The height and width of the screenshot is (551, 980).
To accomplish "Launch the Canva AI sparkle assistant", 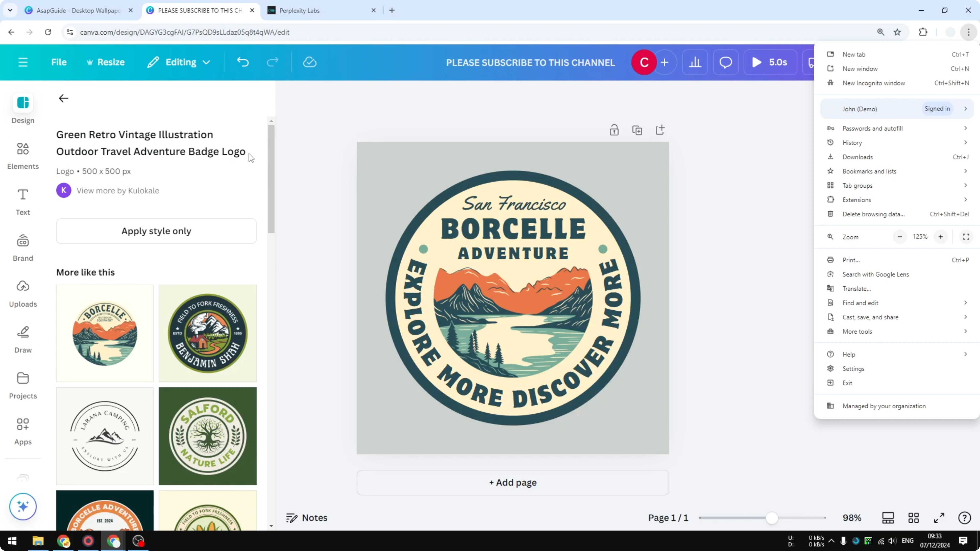I will coord(22,507).
